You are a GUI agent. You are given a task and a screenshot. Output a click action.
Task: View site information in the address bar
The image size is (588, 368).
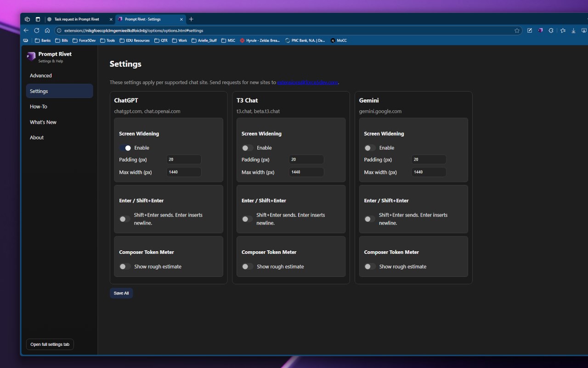(59, 31)
